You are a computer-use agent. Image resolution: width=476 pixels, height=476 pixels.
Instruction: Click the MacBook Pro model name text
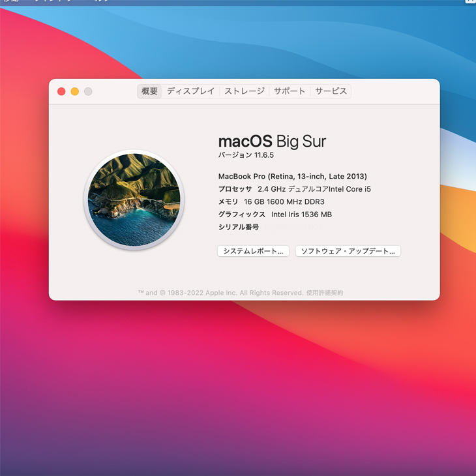[x=293, y=176]
